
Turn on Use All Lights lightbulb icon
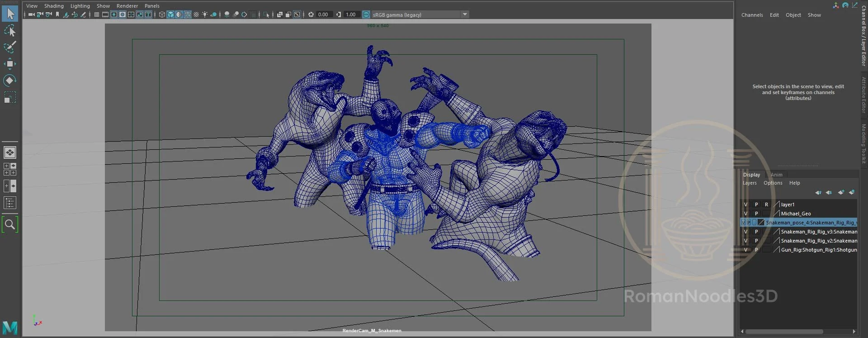click(205, 14)
